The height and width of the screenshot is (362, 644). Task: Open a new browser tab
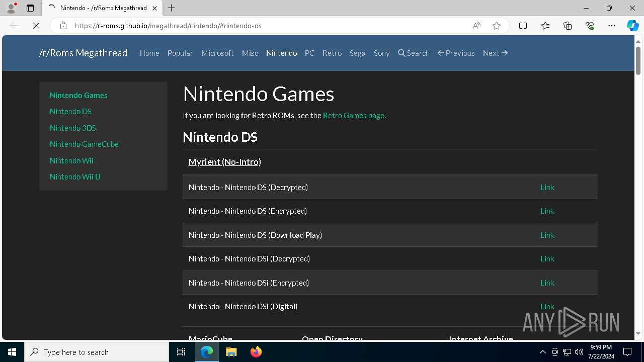[x=172, y=8]
